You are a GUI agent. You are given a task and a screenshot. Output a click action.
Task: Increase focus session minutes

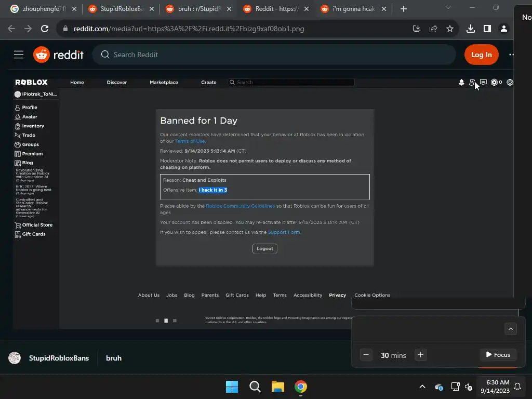point(420,355)
